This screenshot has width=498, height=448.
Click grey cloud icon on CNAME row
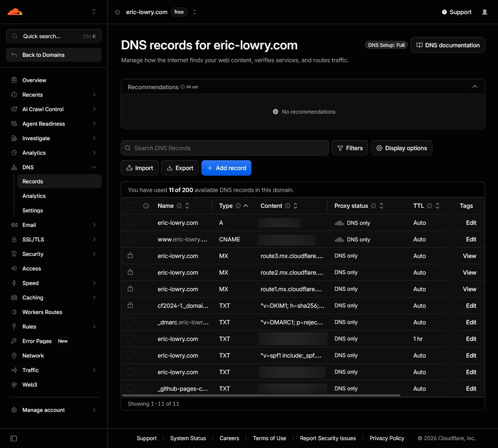coord(339,239)
